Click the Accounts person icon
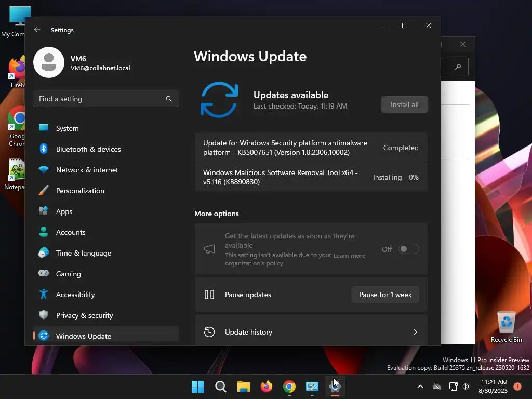Image resolution: width=532 pixels, height=399 pixels. 44,232
